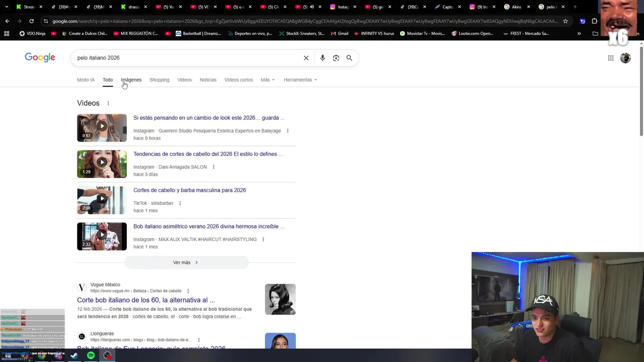Screen dimensions: 644x362
Task: Click the browser address bar URL
Action: pyautogui.click(x=305, y=21)
